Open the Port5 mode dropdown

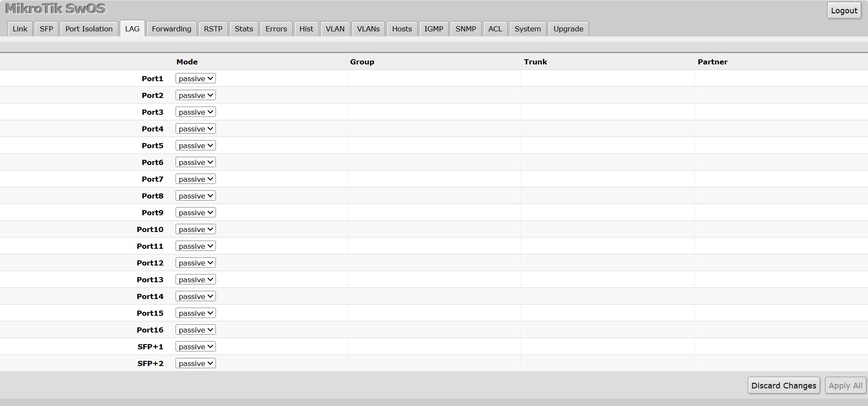196,146
